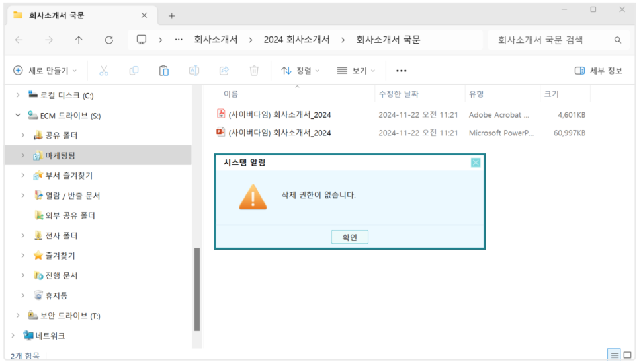The image size is (639, 364).
Task: Expand 보안 드라이브 (T:) node
Action: [17, 316]
